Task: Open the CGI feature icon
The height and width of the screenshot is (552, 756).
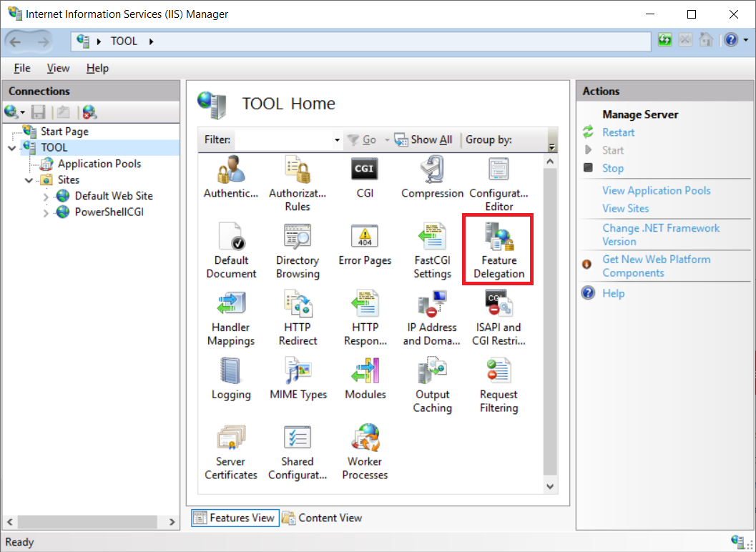Action: click(x=365, y=177)
